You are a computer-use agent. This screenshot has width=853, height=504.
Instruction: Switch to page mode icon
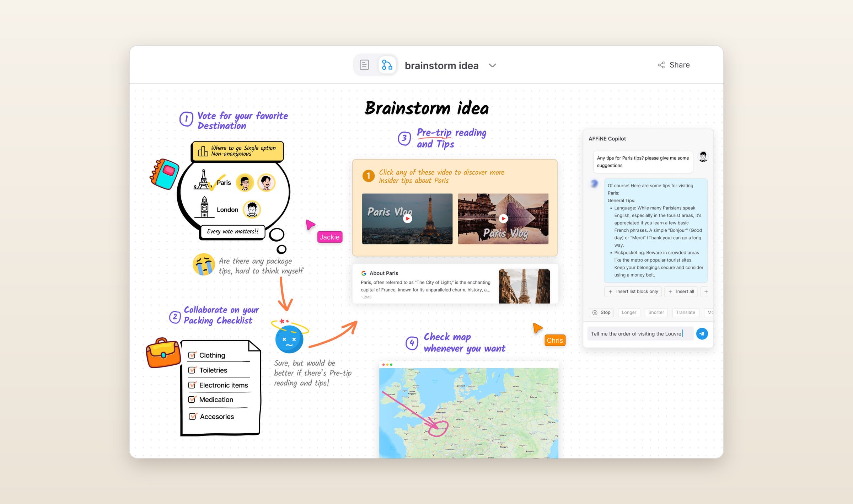tap(364, 65)
